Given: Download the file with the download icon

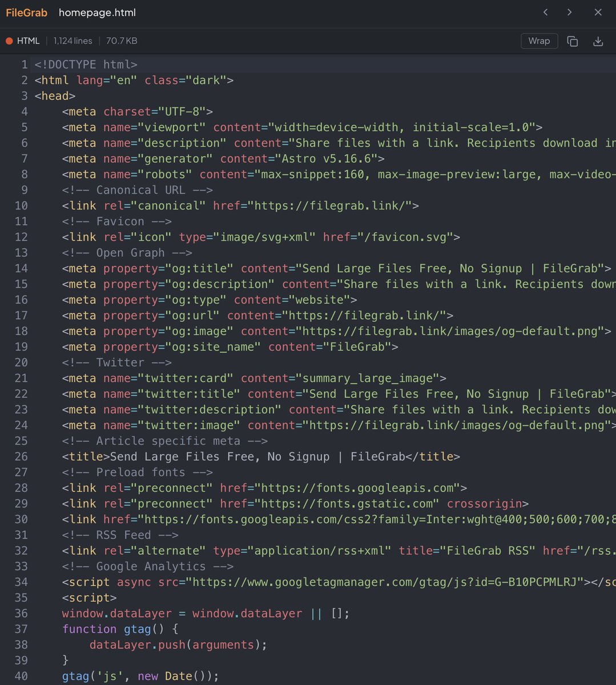Looking at the screenshot, I should point(598,41).
